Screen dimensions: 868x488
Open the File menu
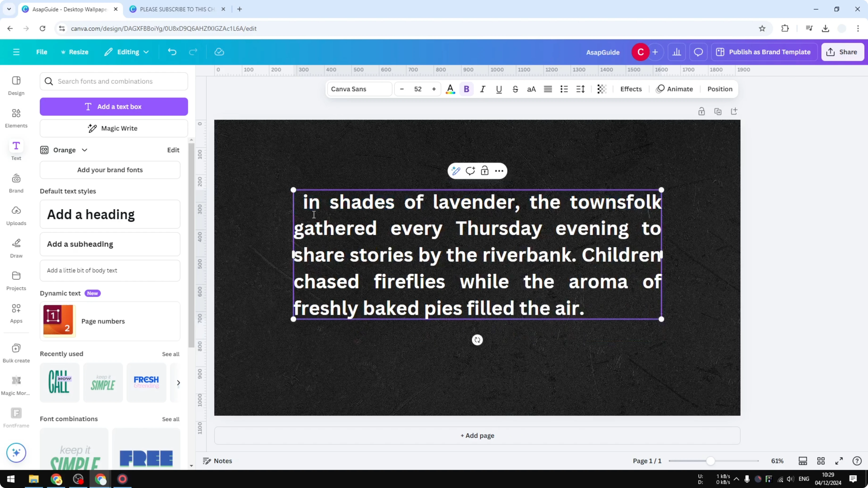42,52
